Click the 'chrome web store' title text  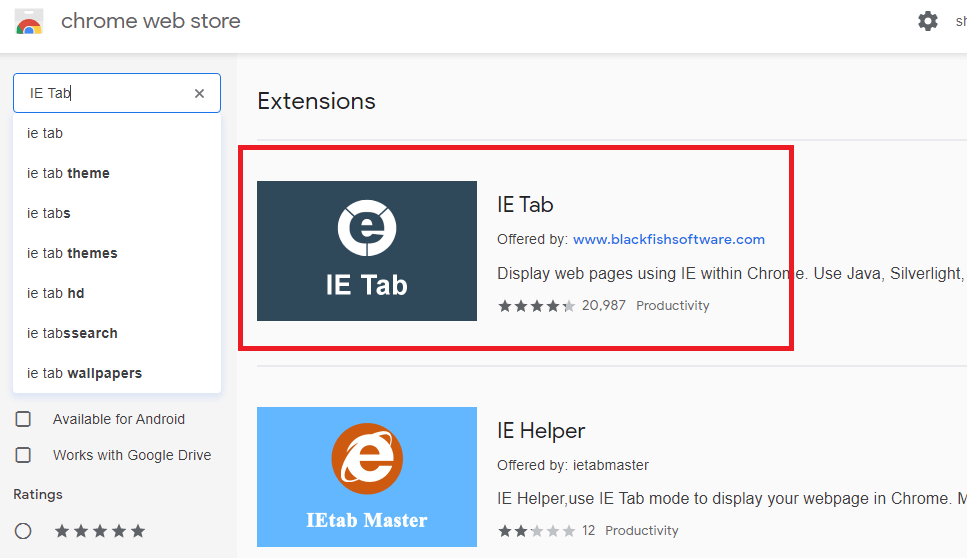pyautogui.click(x=150, y=21)
